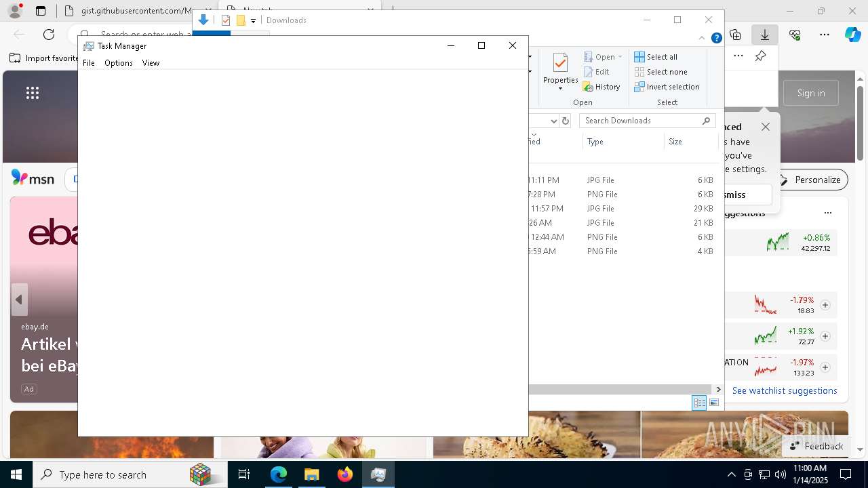
Task: Open Task View on taskbar
Action: (x=244, y=474)
